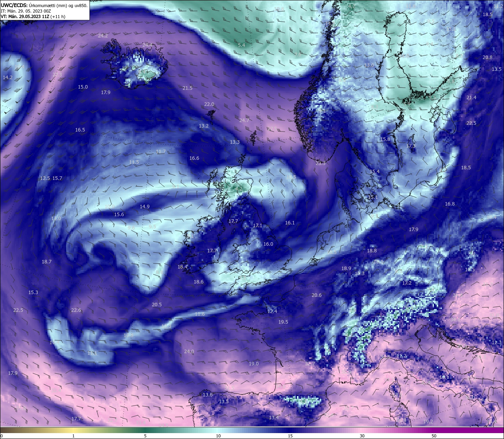504x439 pixels.
Task: Click the 18.4 value label
Action: click(x=182, y=267)
